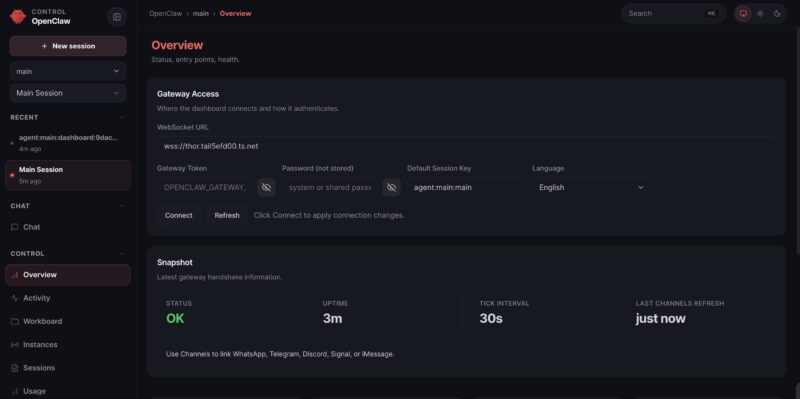Switch to light theme sun icon

coord(760,14)
